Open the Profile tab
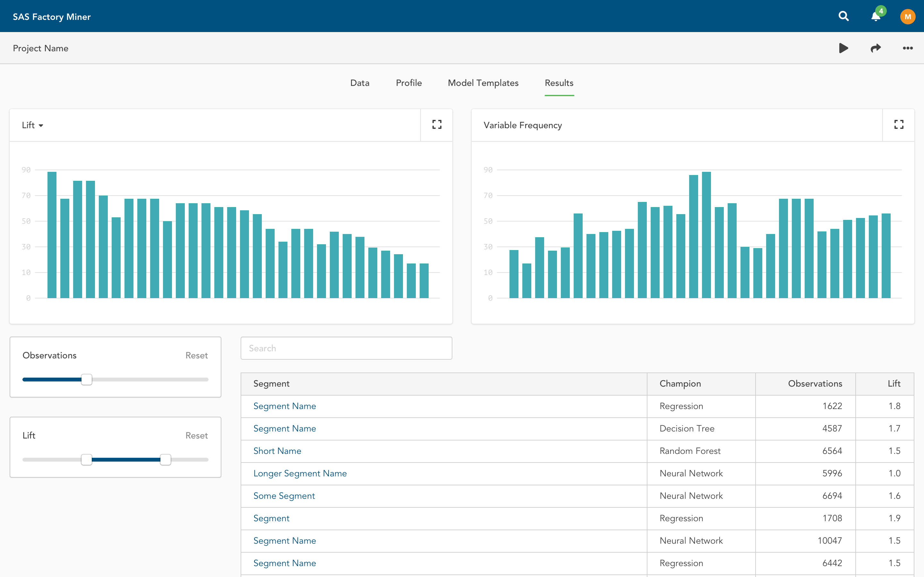This screenshot has width=924, height=577. tap(408, 83)
